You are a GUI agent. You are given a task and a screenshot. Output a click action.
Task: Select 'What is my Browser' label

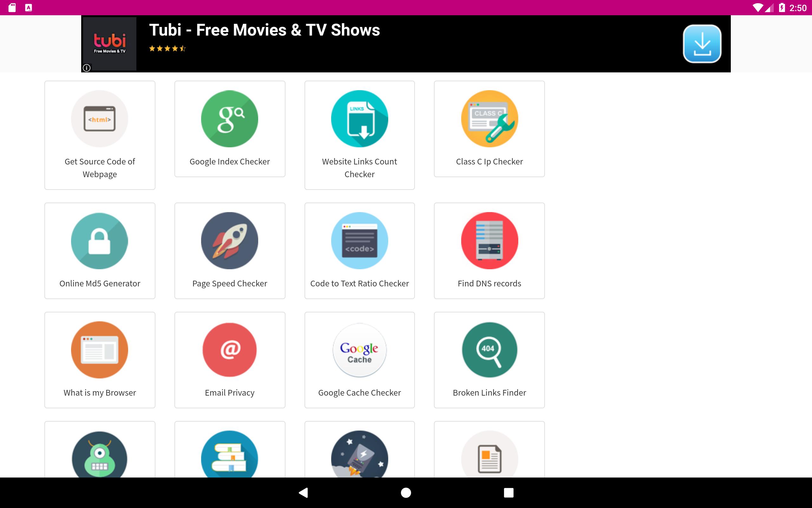click(x=100, y=393)
